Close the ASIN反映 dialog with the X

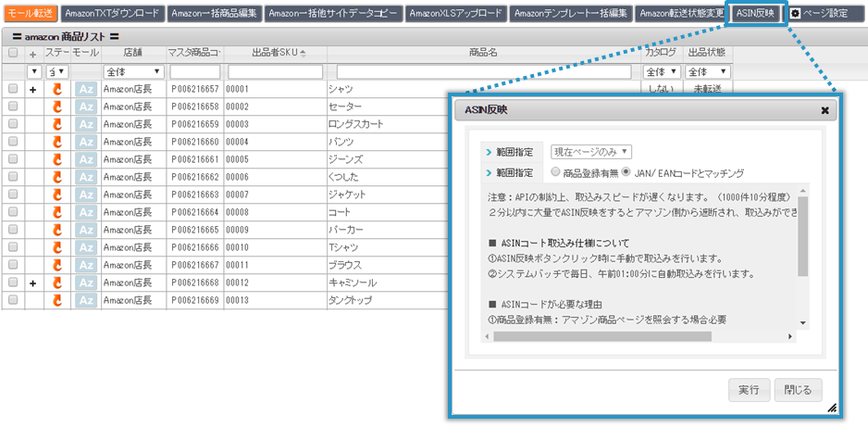click(x=825, y=110)
